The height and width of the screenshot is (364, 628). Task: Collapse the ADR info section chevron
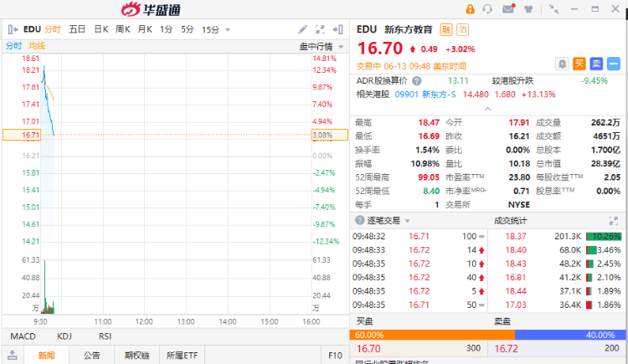(487, 109)
